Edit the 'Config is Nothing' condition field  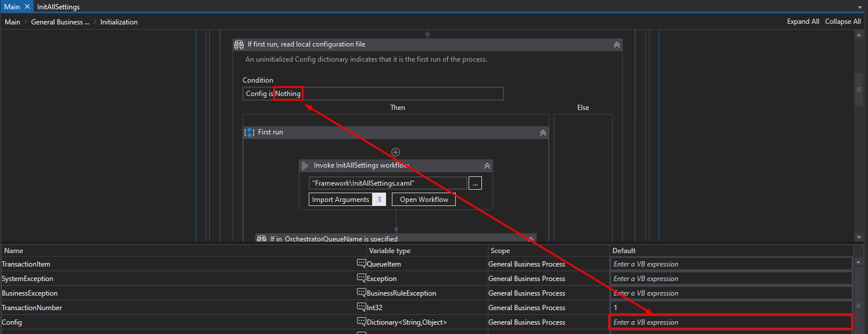(x=373, y=94)
